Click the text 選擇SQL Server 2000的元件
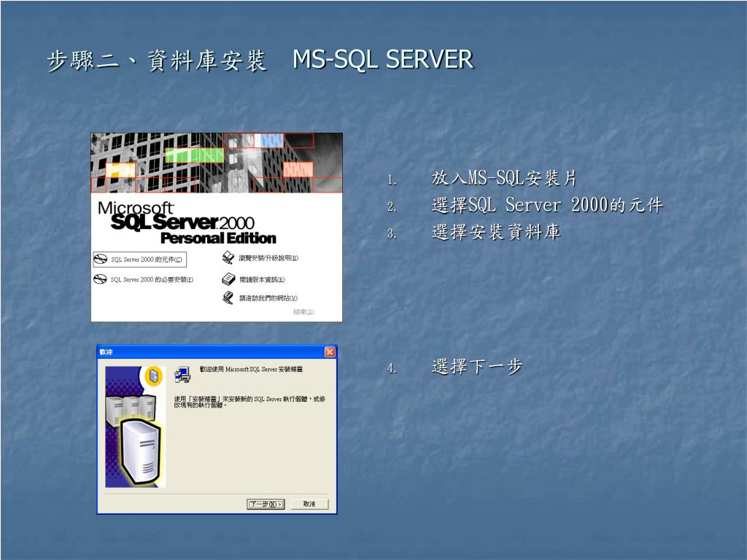Viewport: 747px width, 560px height. [547, 205]
